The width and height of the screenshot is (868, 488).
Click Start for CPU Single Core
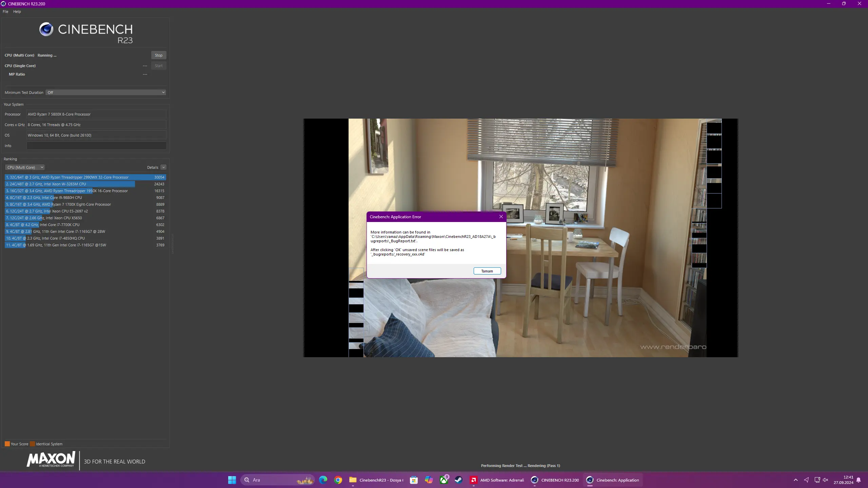(x=159, y=66)
